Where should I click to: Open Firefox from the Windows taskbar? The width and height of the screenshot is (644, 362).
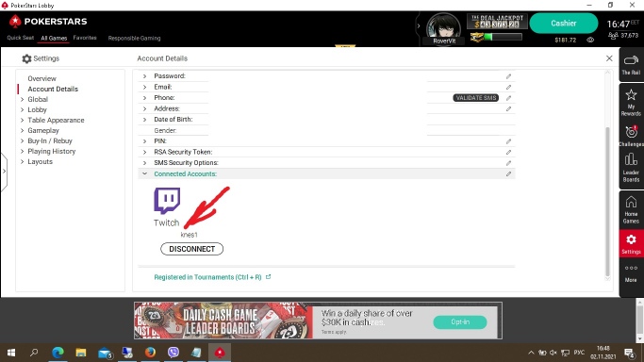click(x=150, y=353)
